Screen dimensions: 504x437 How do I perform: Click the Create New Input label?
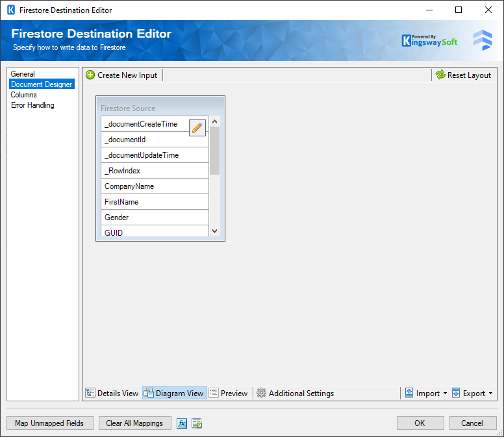(x=127, y=75)
